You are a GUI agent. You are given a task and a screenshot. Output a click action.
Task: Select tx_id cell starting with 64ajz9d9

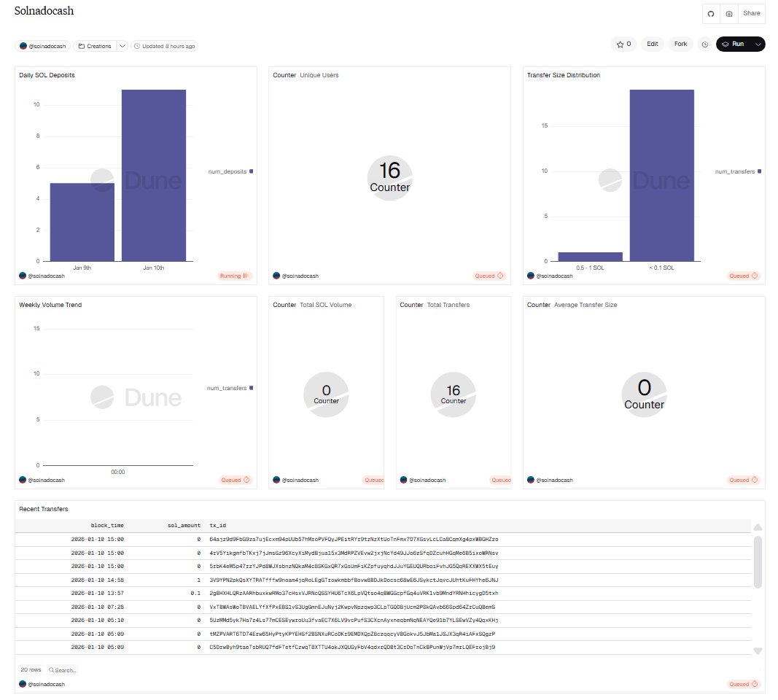(354, 540)
